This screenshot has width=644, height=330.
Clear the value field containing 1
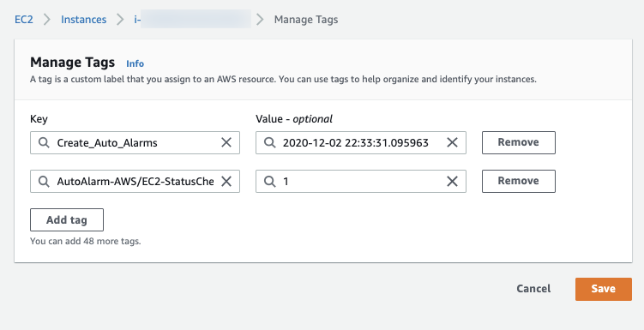pyautogui.click(x=452, y=181)
